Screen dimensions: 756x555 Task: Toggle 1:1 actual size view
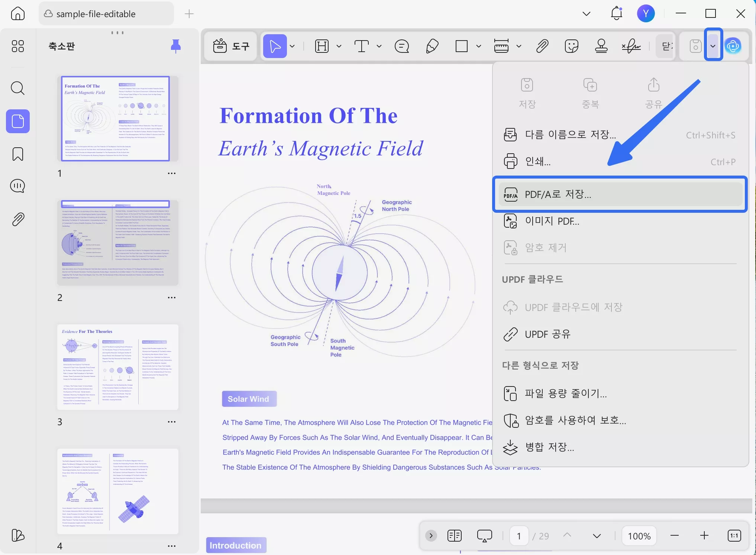pos(734,536)
